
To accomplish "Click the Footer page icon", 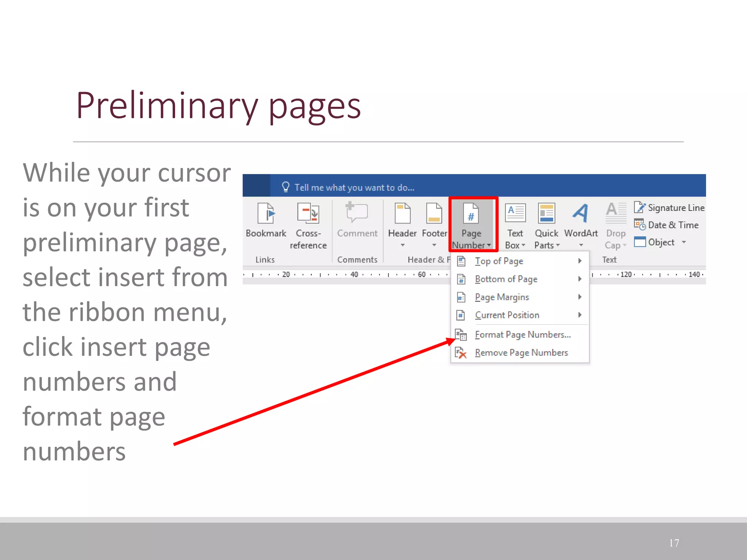I will click(434, 213).
